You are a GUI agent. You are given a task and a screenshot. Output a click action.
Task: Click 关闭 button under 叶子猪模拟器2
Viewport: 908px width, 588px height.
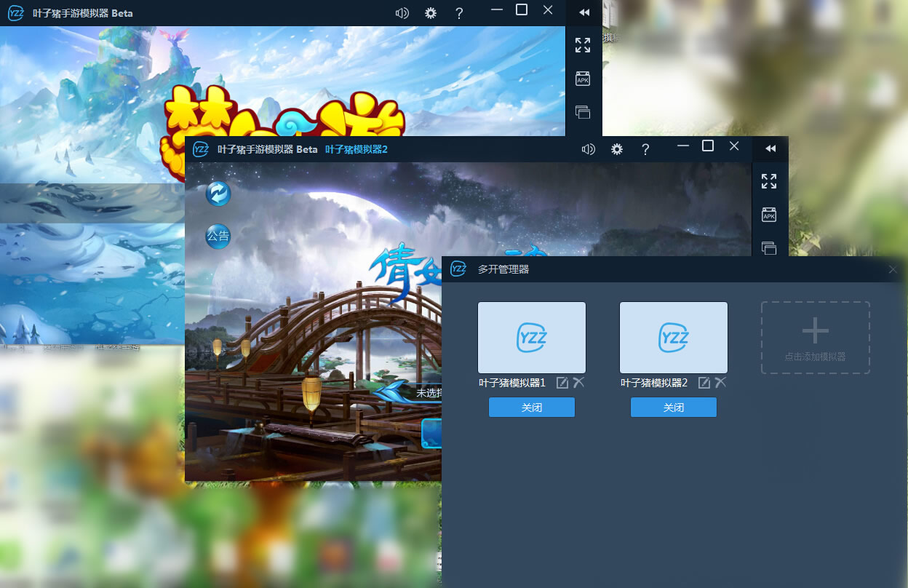[x=674, y=408]
